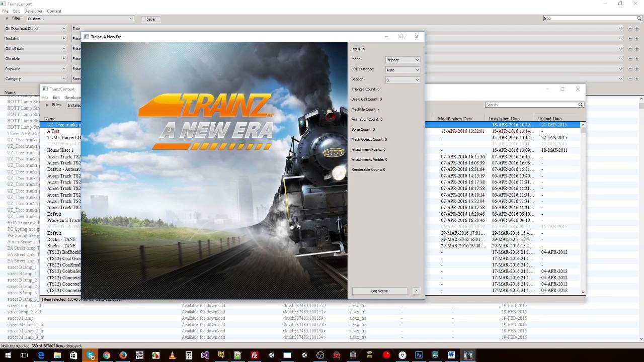Sort by the Modification Date column header

pos(455,119)
